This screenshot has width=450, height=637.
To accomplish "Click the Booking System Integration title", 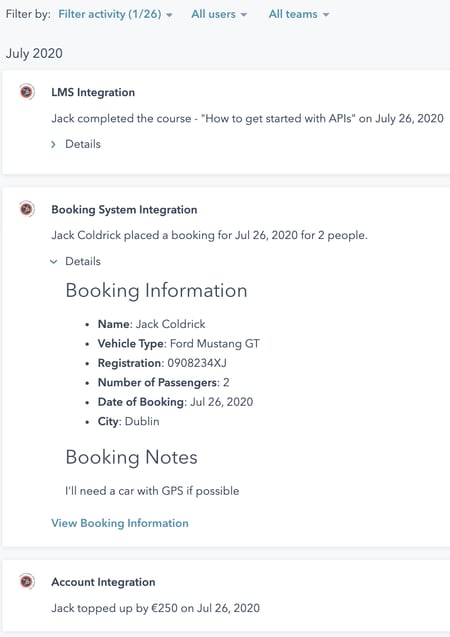I will click(124, 210).
